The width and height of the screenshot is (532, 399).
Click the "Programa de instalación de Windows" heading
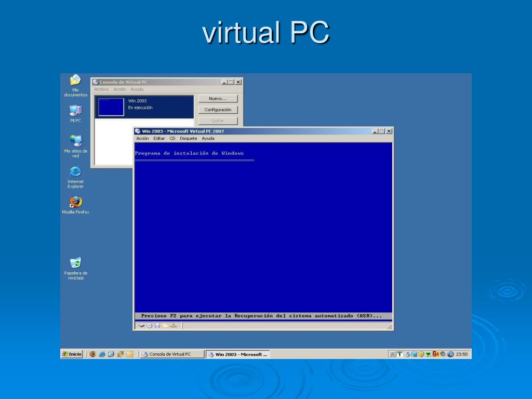(189, 153)
